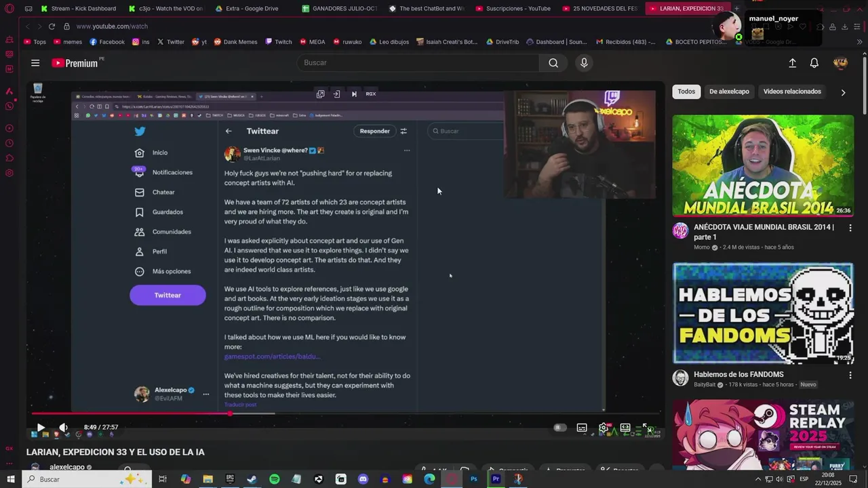Open the easy setup icon at toolbar's end

857,26
